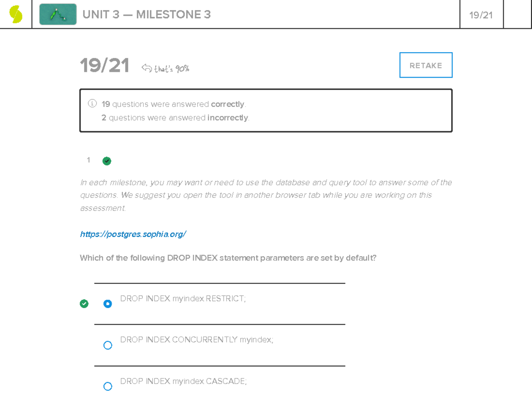Click the 'DROP INDEX CONCURRENTLY myindex;' answer text
This screenshot has width=532, height=411.
(x=196, y=340)
